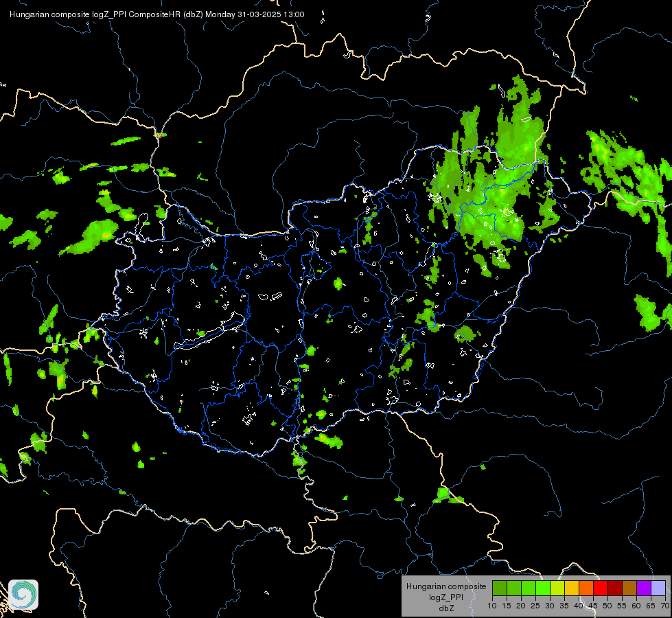Select the 25–30 dBZ bright green swatch
This screenshot has width=672, height=618.
pos(543,588)
